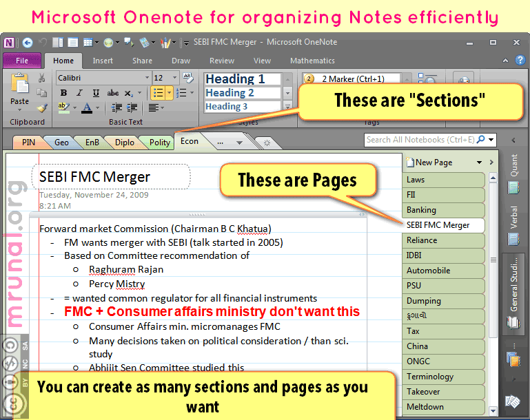This screenshot has width=530, height=420.
Task: Toggle Strikethrough formatting
Action: [112, 93]
